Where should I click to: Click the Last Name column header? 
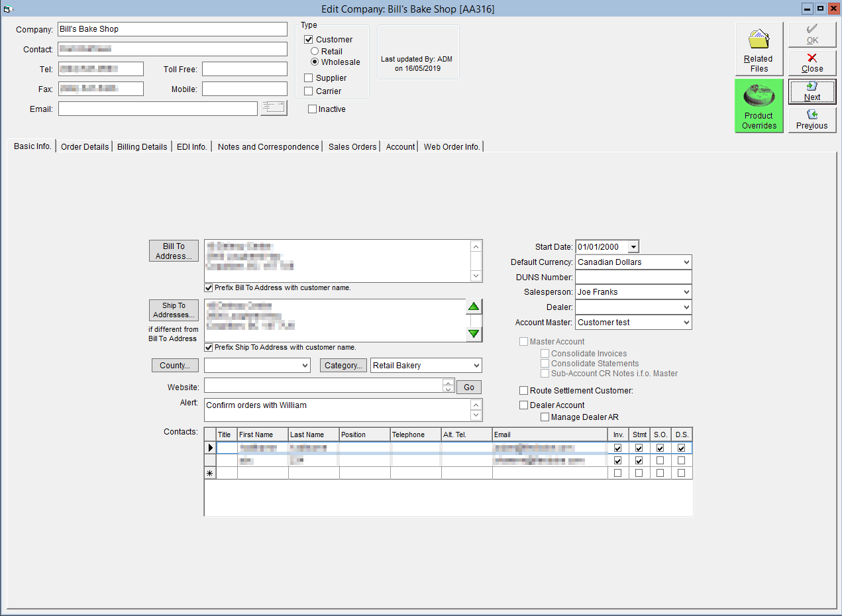click(x=313, y=435)
